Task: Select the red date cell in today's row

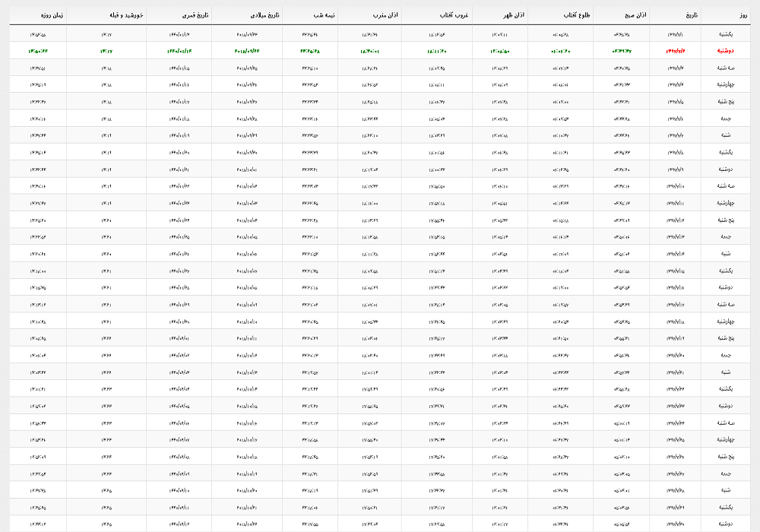Action: coord(676,51)
